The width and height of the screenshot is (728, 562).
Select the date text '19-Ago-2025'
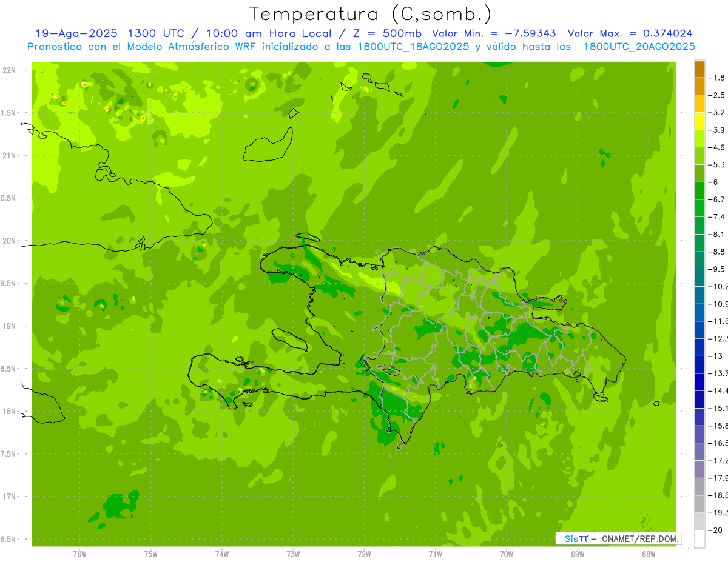[76, 33]
